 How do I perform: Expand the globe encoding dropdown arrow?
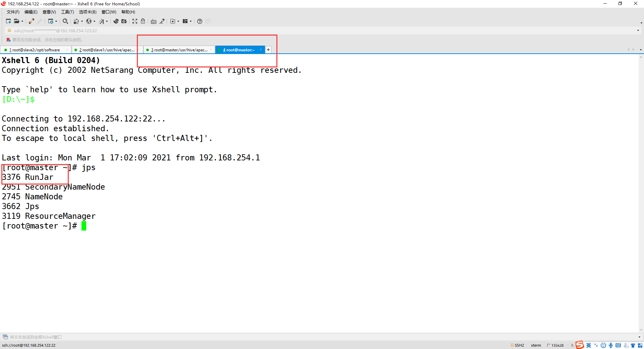click(x=94, y=21)
